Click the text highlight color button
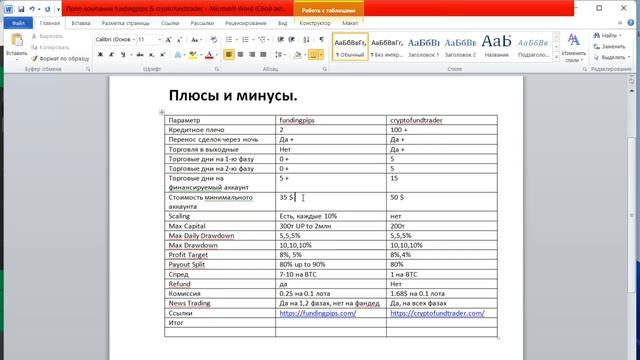Viewport: 640px width, 360px height. click(193, 55)
